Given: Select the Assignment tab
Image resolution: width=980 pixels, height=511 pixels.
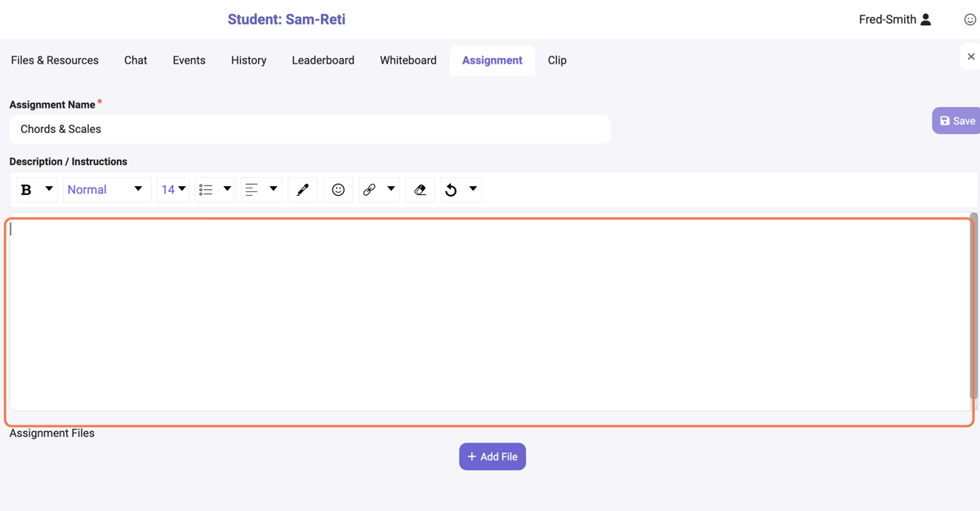Looking at the screenshot, I should pos(492,60).
